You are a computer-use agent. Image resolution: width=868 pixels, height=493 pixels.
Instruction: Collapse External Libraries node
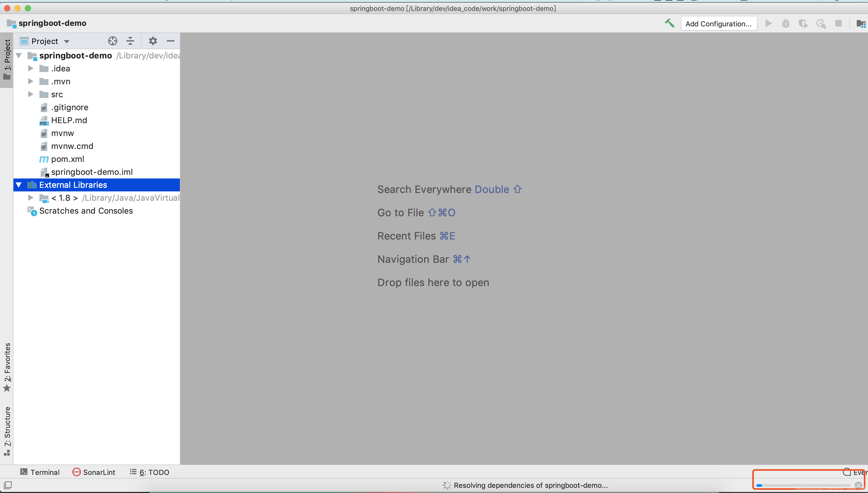pyautogui.click(x=19, y=185)
